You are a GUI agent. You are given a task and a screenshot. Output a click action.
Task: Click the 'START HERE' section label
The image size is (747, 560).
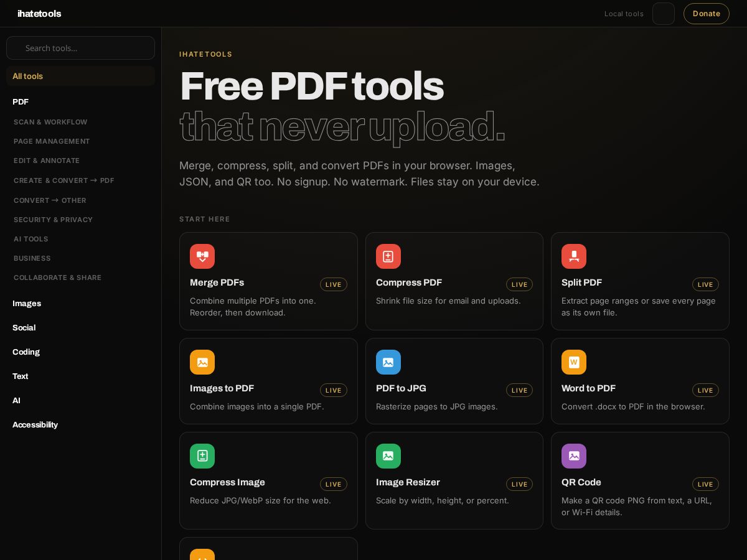point(205,219)
